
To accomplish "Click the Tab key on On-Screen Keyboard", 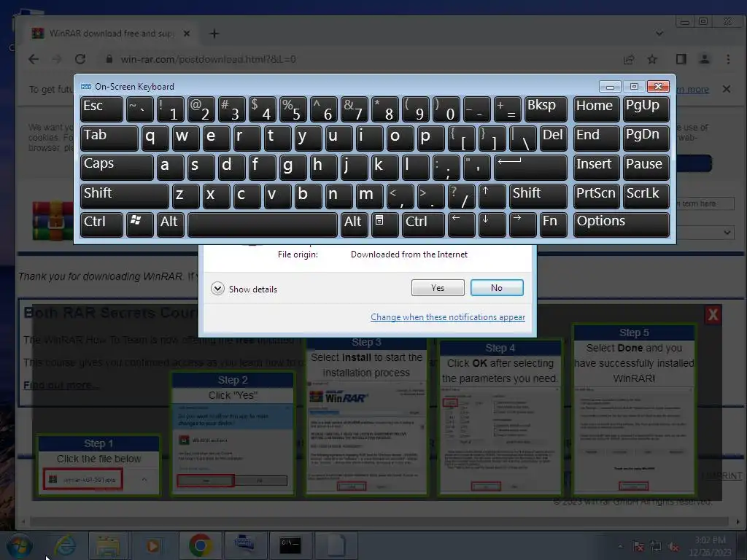I will tap(109, 138).
